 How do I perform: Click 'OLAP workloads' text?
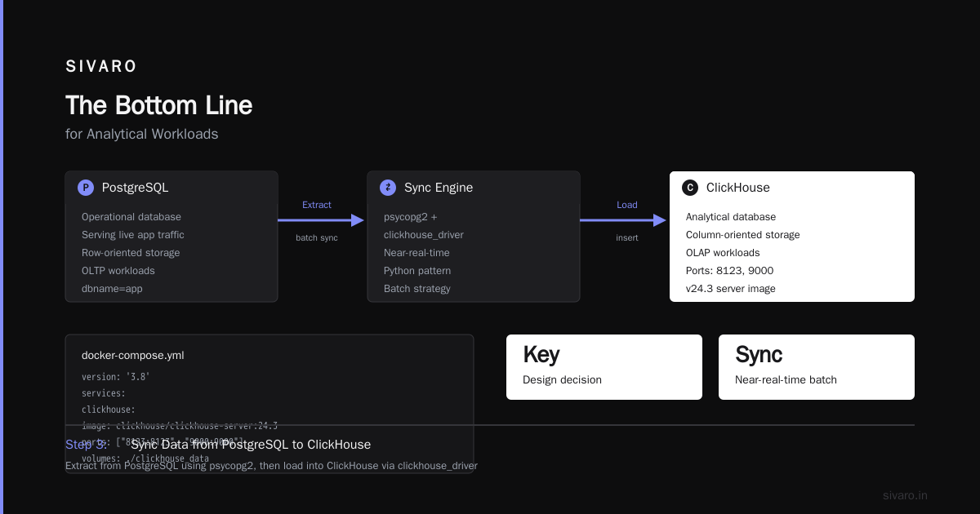(723, 253)
